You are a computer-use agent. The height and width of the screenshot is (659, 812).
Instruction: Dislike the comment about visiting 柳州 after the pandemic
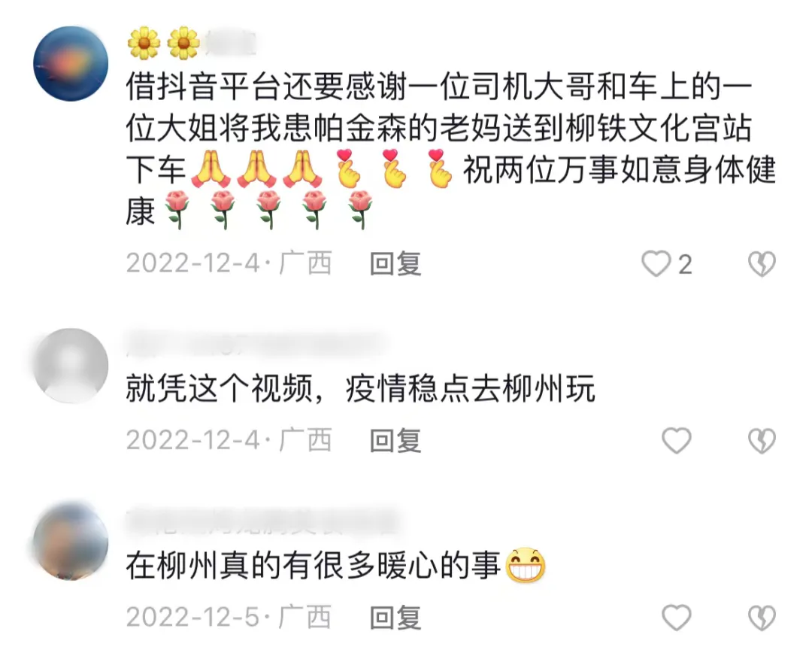762,441
